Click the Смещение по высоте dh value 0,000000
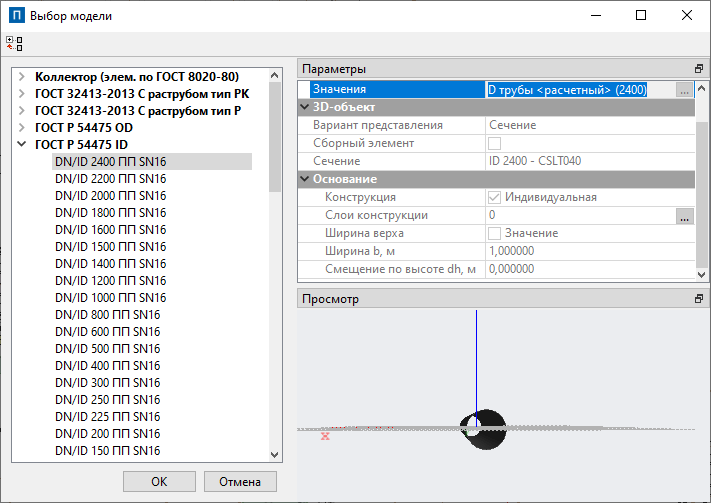Screen dimensions: 711x503 tap(590, 269)
